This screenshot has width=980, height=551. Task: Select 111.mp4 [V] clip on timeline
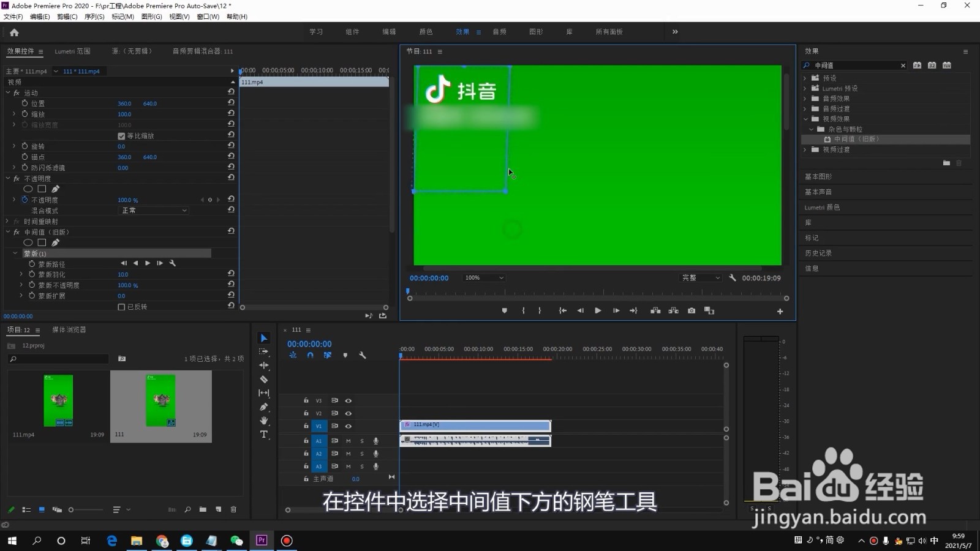475,425
